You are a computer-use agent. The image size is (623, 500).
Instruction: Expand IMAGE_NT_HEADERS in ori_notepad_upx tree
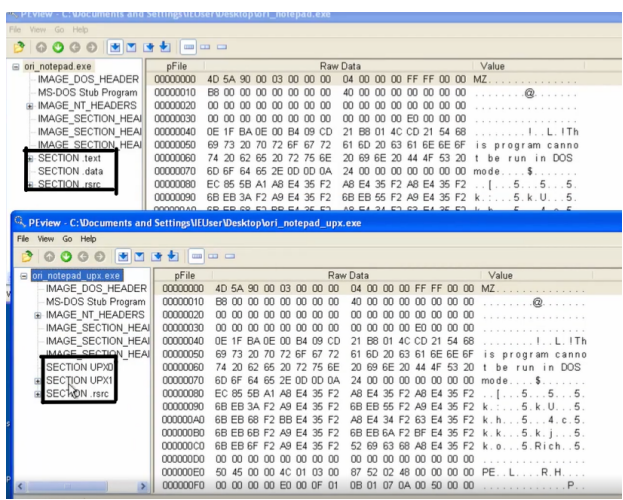pos(38,315)
